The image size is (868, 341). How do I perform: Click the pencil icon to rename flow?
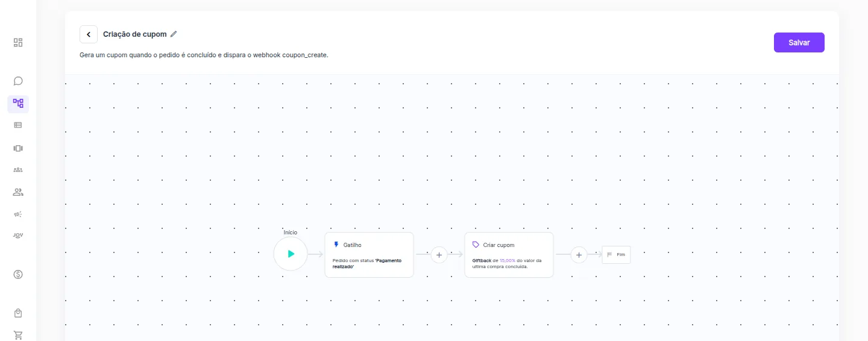click(174, 34)
